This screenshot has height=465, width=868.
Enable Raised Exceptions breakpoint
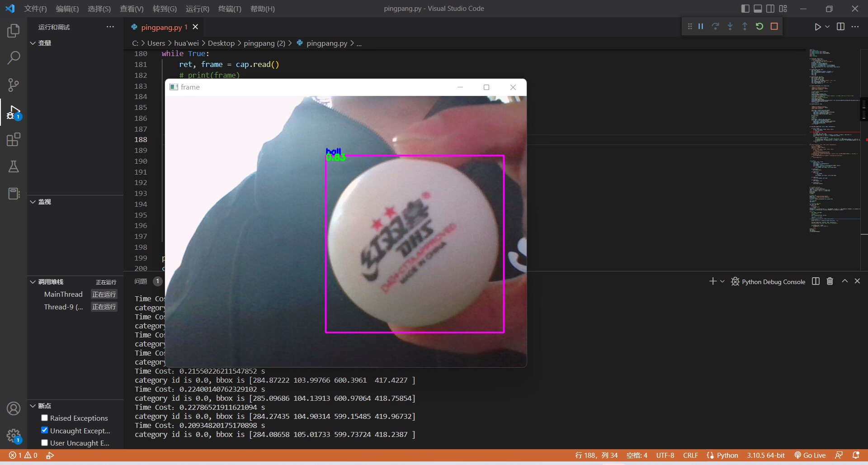(44, 418)
